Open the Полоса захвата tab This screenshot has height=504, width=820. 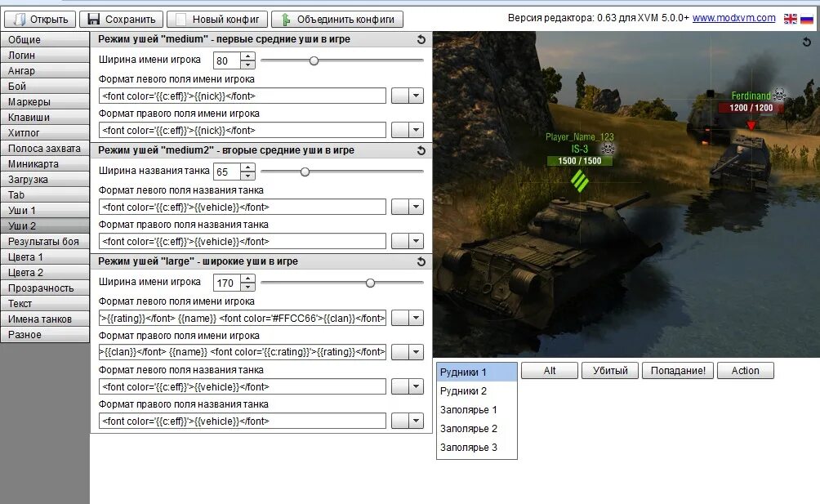(45, 149)
